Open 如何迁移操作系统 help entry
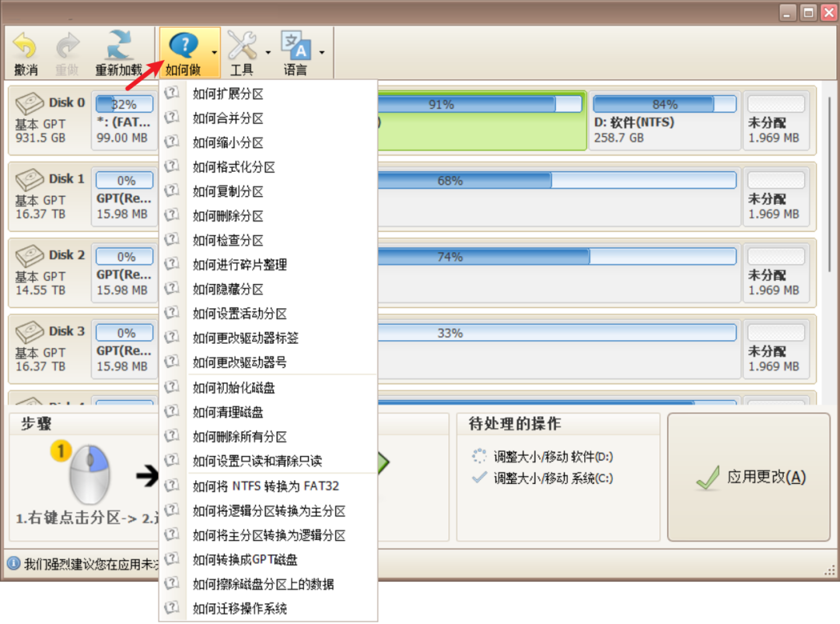 tap(268, 608)
